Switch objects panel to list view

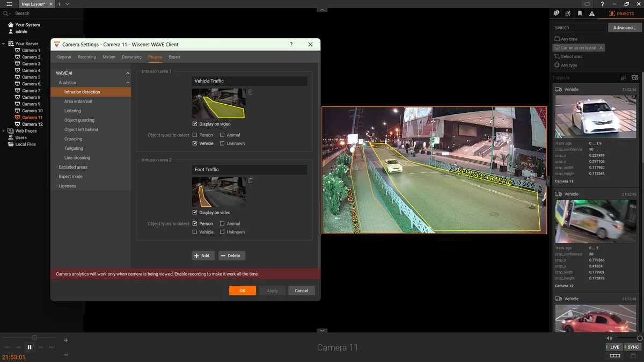(624, 77)
